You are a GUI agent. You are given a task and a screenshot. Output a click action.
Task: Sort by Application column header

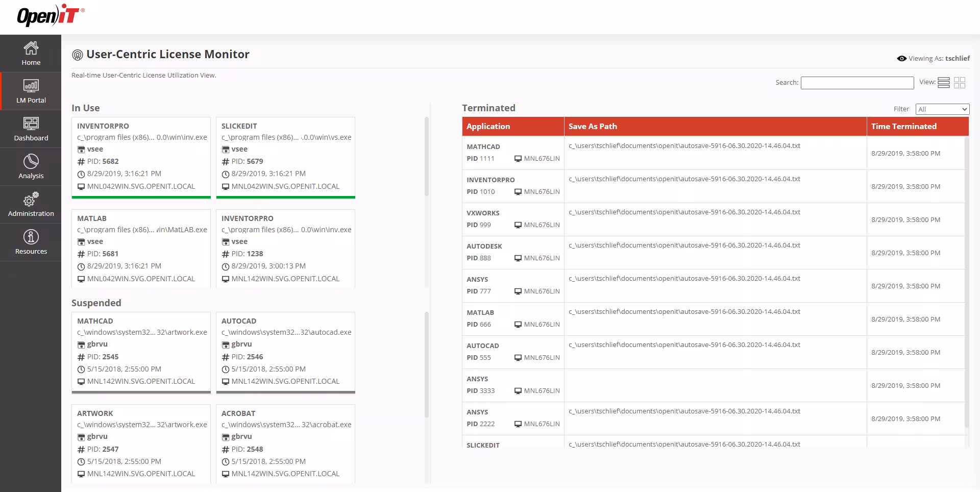513,127
